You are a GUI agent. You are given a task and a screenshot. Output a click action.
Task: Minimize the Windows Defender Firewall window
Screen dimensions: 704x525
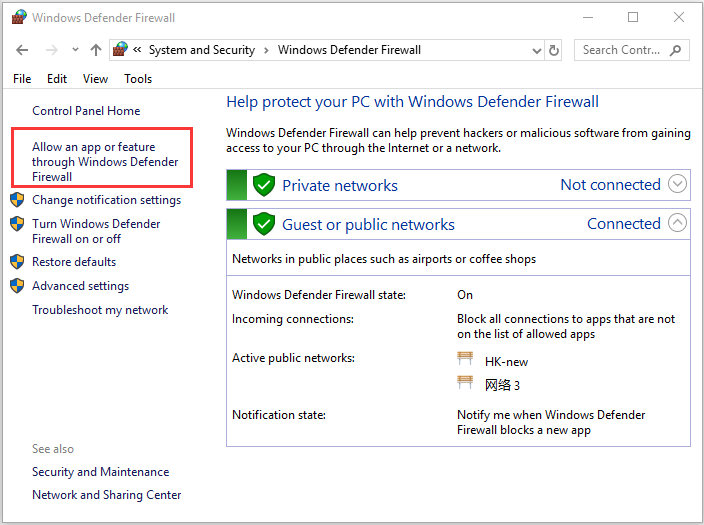[x=588, y=18]
